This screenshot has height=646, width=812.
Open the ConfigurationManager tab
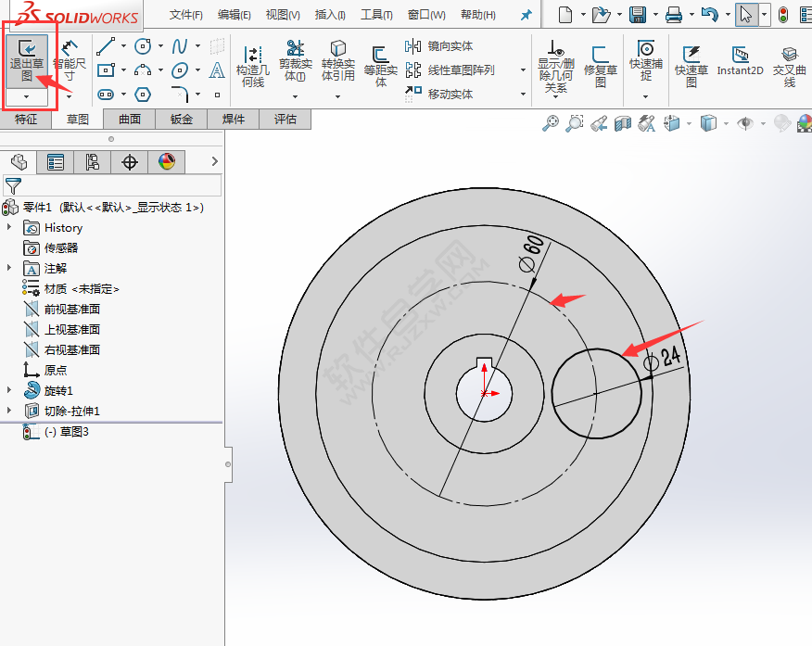tap(92, 162)
